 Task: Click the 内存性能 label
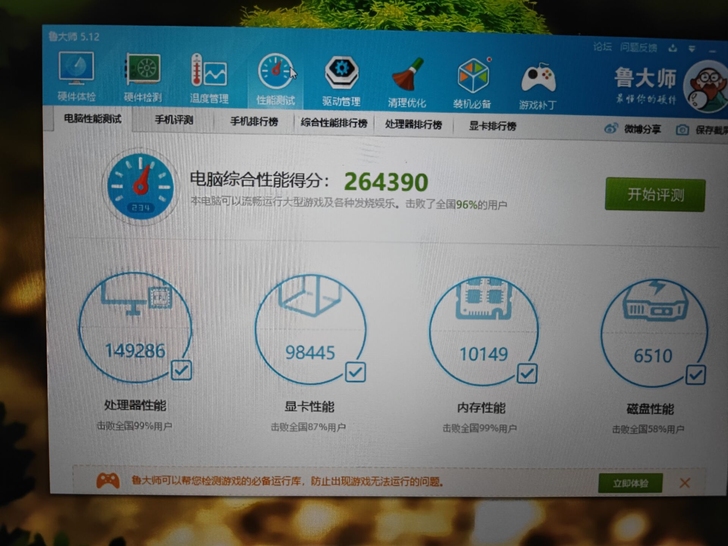(x=481, y=408)
